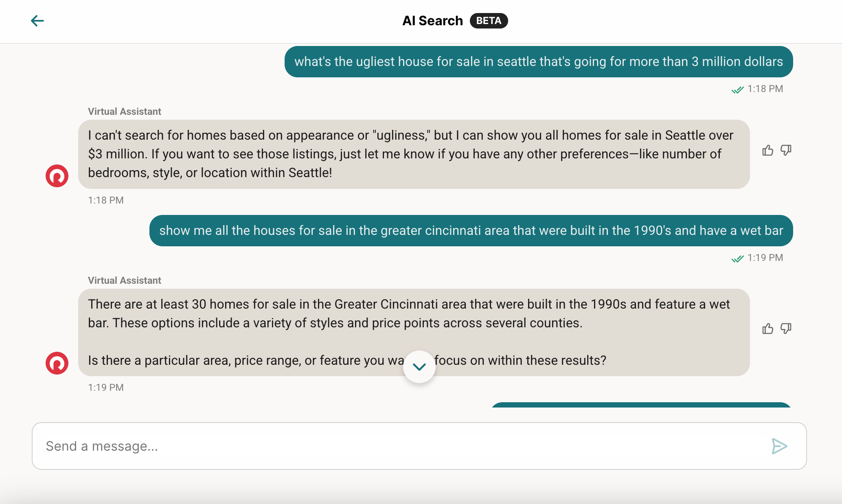This screenshot has width=842, height=504.
Task: Toggle thumbs down feedback on the Cincinnati response
Action: (786, 329)
